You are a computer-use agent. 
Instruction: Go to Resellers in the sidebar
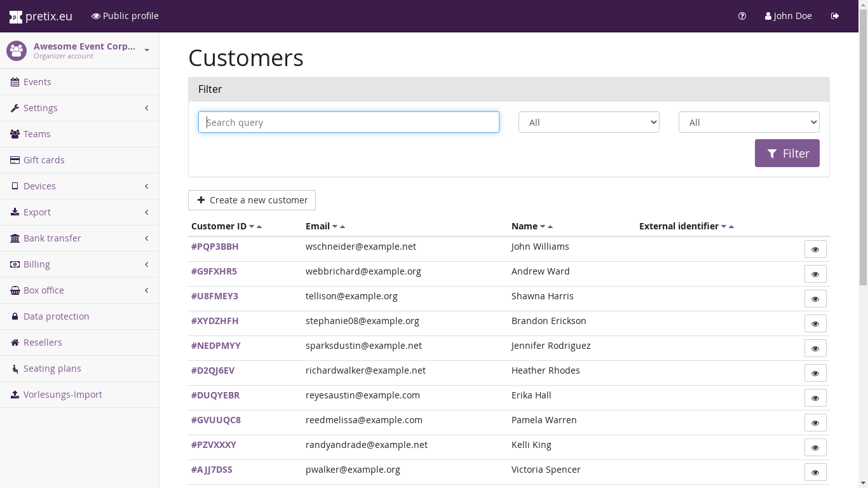pyautogui.click(x=43, y=342)
